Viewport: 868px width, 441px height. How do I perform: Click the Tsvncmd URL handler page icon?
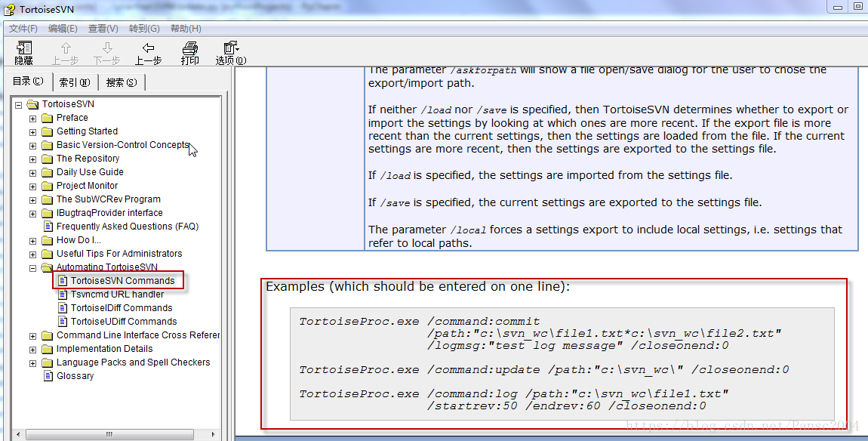pyautogui.click(x=63, y=295)
